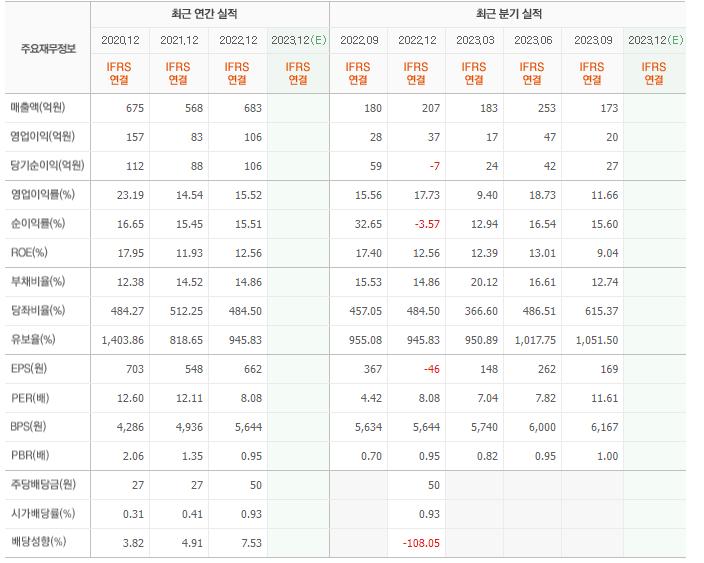The height and width of the screenshot is (563, 704).
Task: Select operating margin value 18.73 for 2023.06
Action: click(542, 195)
